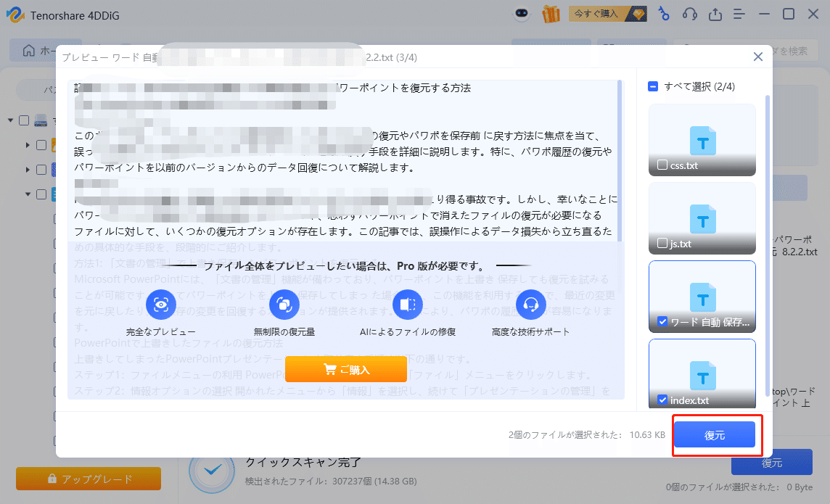830x504 pixels.
Task: Click the 今すぐ購入 buy now banner
Action: 608,14
